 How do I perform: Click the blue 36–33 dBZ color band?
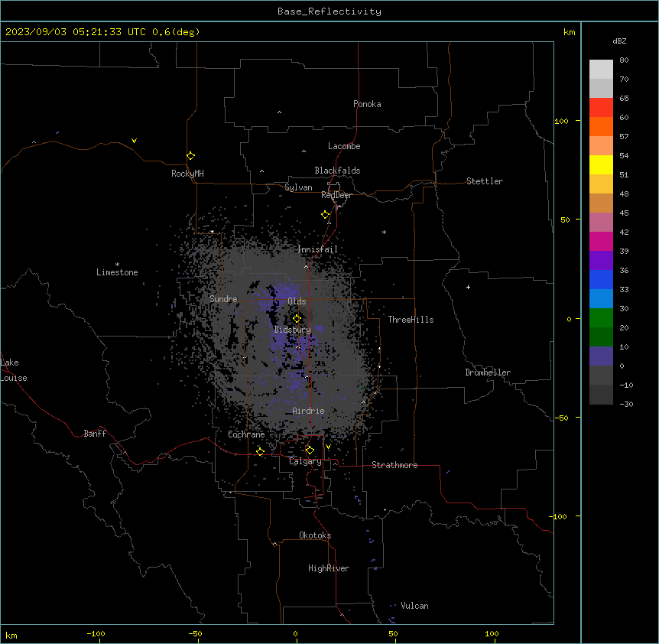(x=601, y=279)
